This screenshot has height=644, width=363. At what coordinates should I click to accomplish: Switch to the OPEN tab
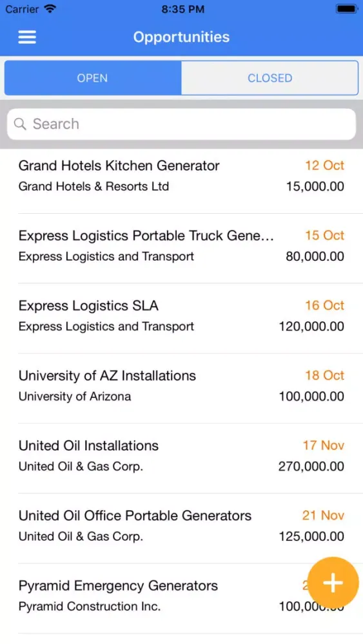(x=92, y=78)
